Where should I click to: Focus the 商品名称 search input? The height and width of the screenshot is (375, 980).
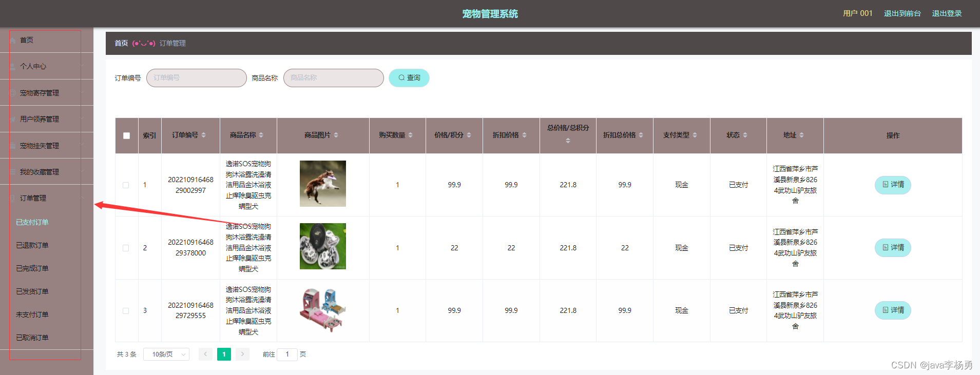point(334,78)
